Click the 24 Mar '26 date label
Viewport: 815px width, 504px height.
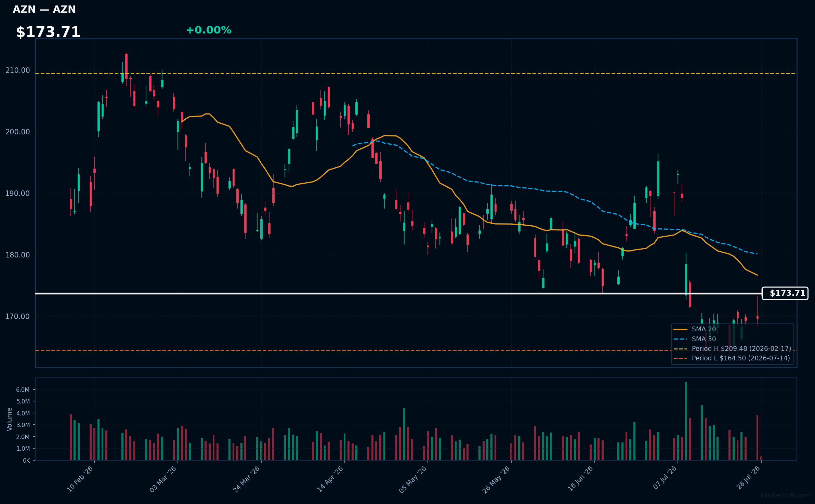click(x=246, y=479)
